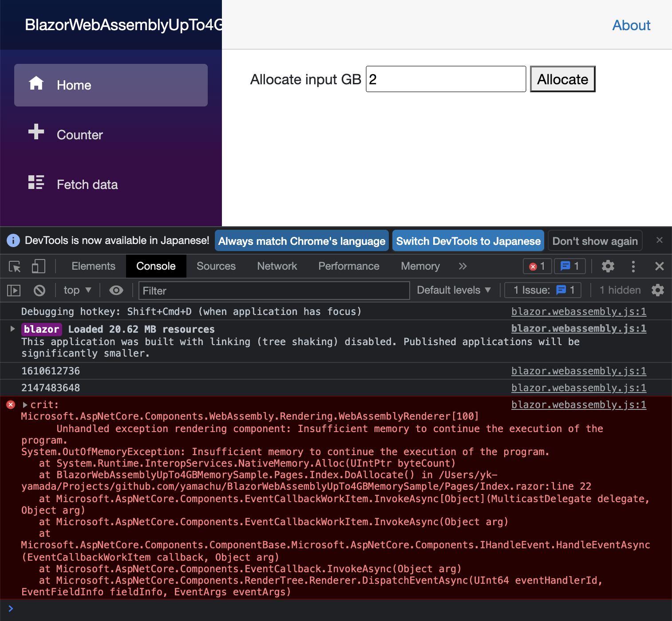Image resolution: width=672 pixels, height=621 pixels.
Task: Open the DevTools three-dot customize menu
Action: tap(633, 266)
